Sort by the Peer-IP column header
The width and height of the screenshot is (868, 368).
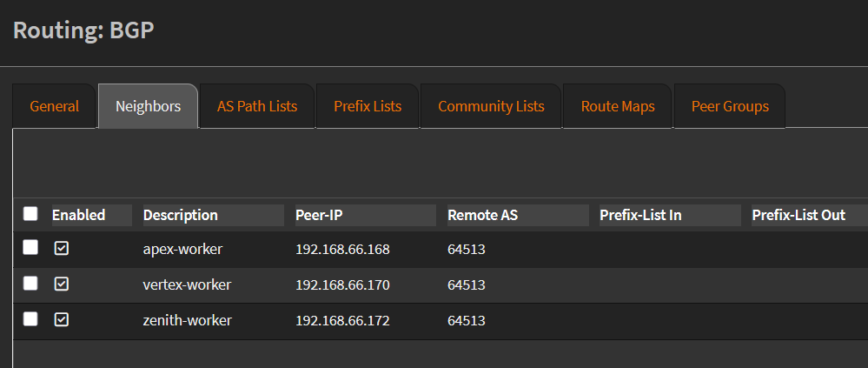pyautogui.click(x=321, y=215)
